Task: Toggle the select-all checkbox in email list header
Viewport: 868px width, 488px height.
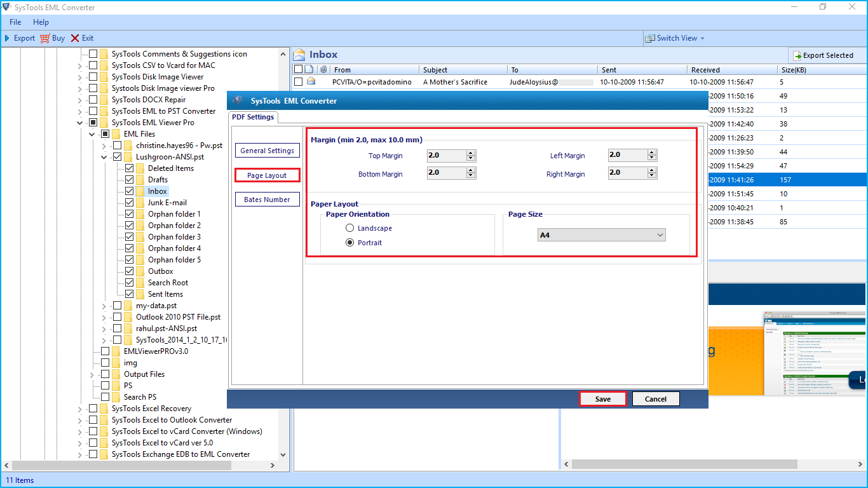Action: [298, 69]
